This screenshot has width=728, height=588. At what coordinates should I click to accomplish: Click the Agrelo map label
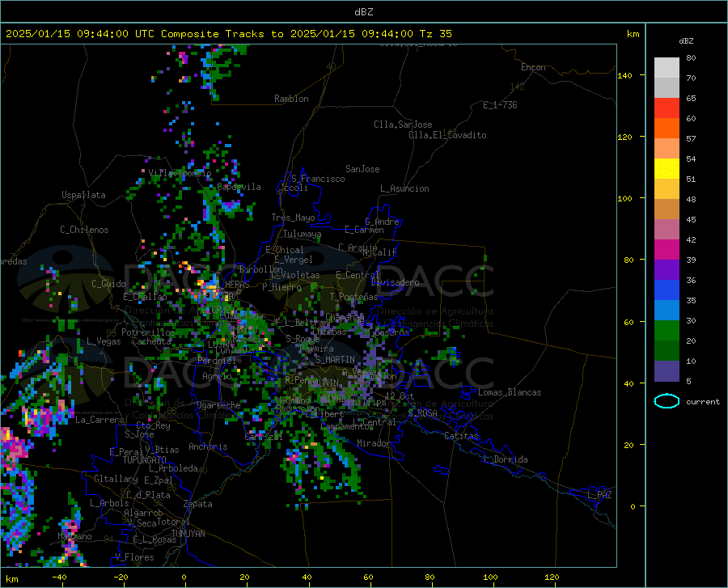217,375
